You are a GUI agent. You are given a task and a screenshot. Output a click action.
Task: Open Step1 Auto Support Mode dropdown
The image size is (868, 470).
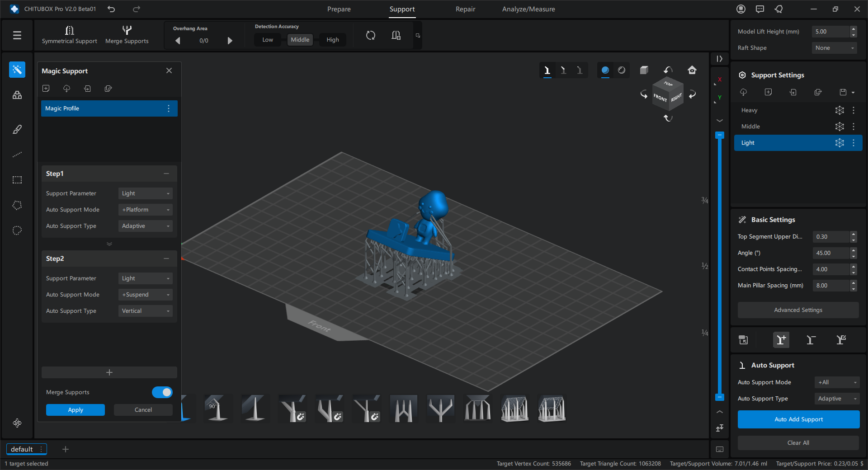145,210
